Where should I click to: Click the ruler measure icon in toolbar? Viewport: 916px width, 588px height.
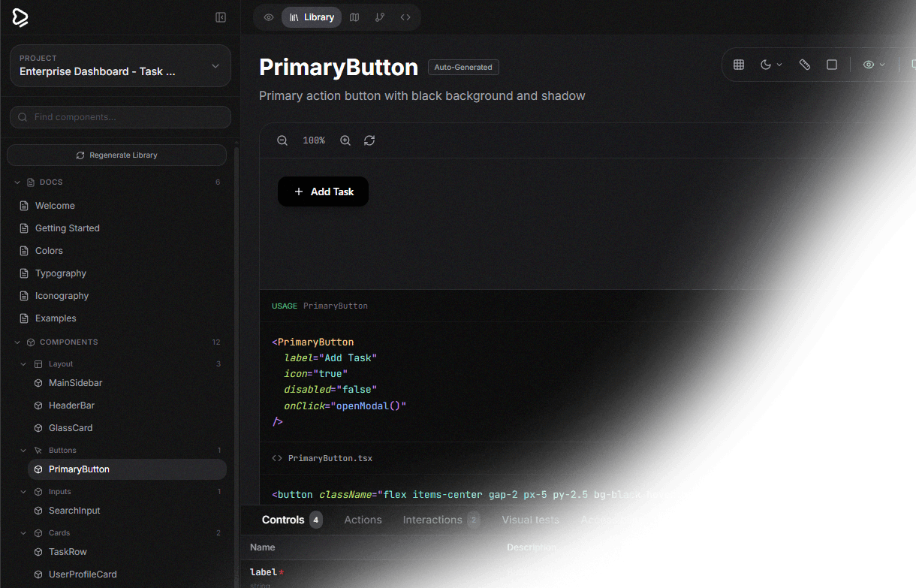[x=805, y=65]
